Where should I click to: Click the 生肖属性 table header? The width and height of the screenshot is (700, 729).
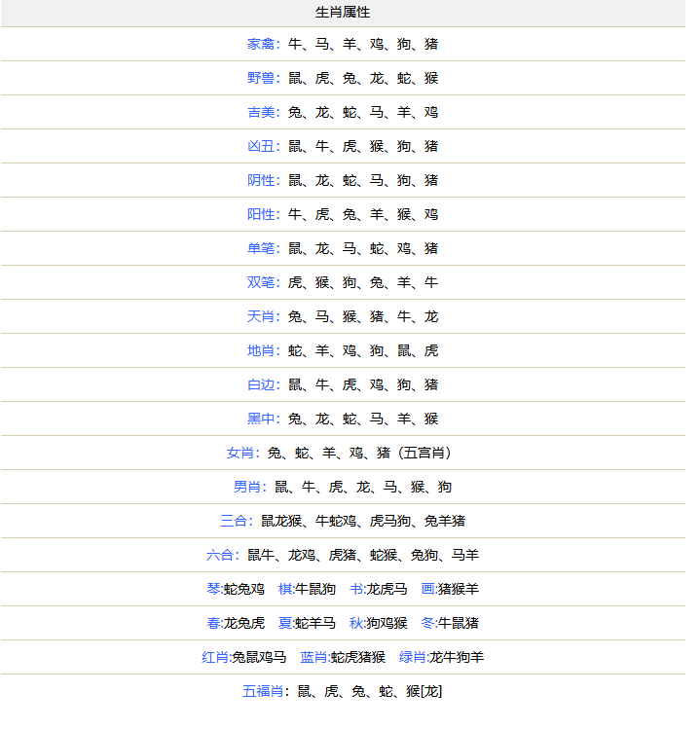point(343,13)
